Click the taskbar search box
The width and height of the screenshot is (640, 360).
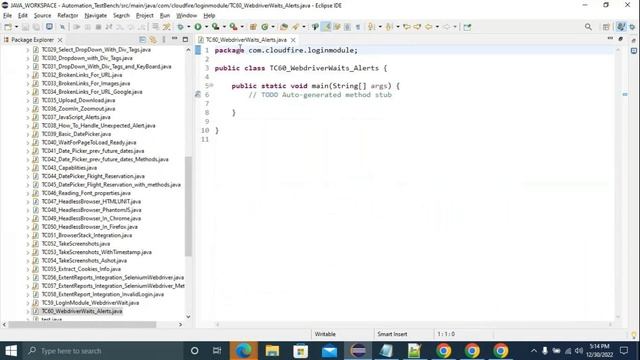[x=102, y=351]
